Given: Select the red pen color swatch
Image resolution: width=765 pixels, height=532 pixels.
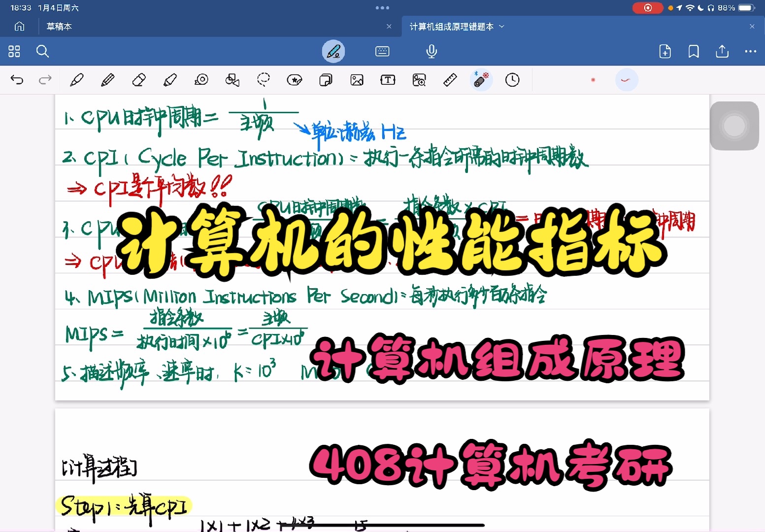Looking at the screenshot, I should pos(593,80).
